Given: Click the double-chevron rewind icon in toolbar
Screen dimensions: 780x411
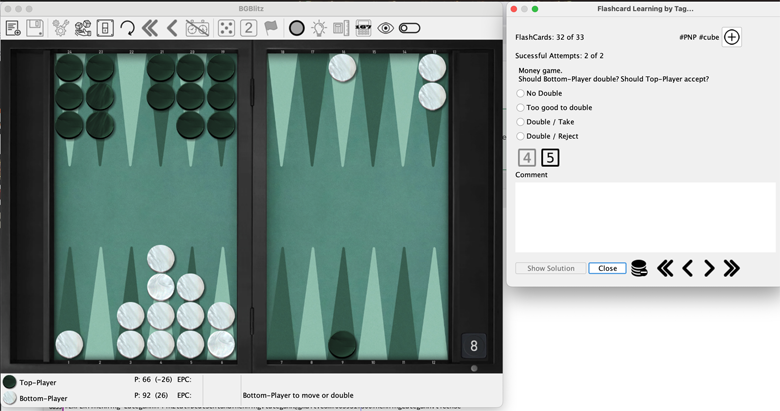Looking at the screenshot, I should 150,28.
